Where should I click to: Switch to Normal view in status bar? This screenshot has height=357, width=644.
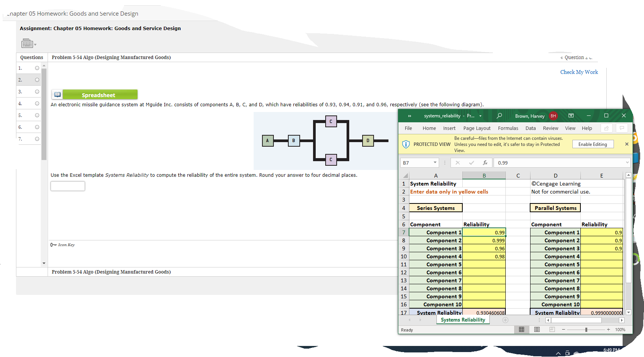[x=521, y=330]
